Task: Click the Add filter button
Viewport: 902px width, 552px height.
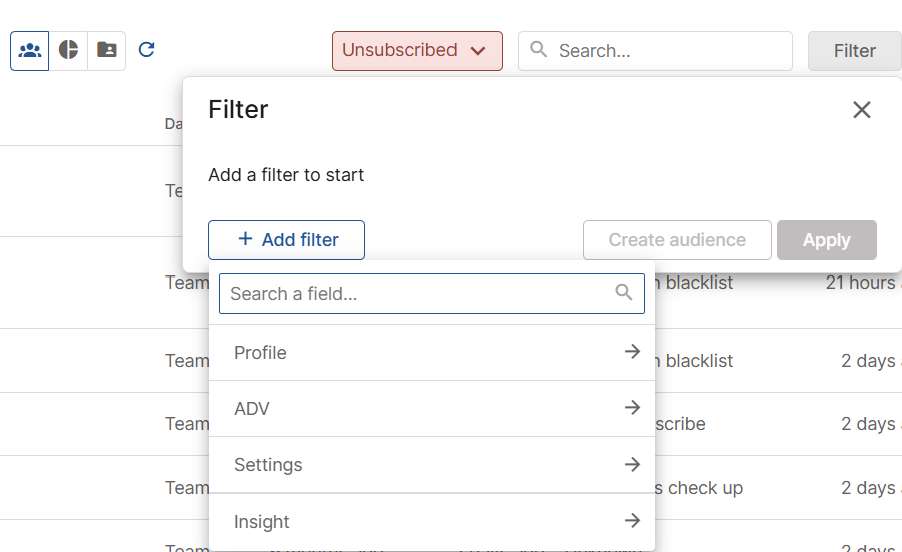Action: click(286, 240)
